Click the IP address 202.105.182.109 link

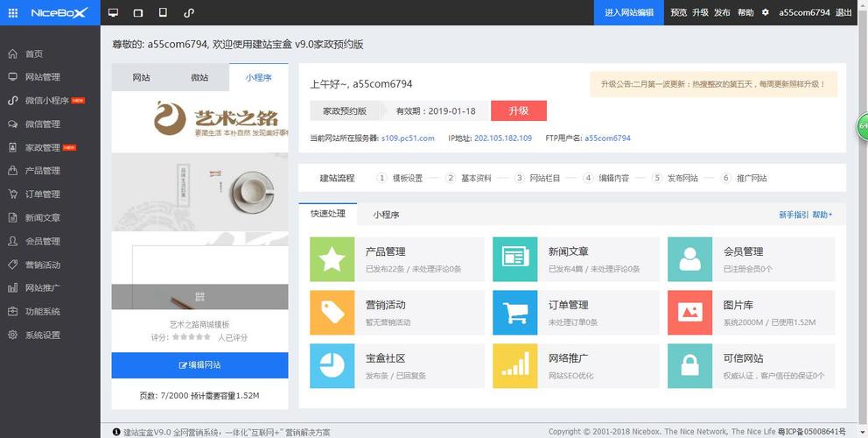503,138
